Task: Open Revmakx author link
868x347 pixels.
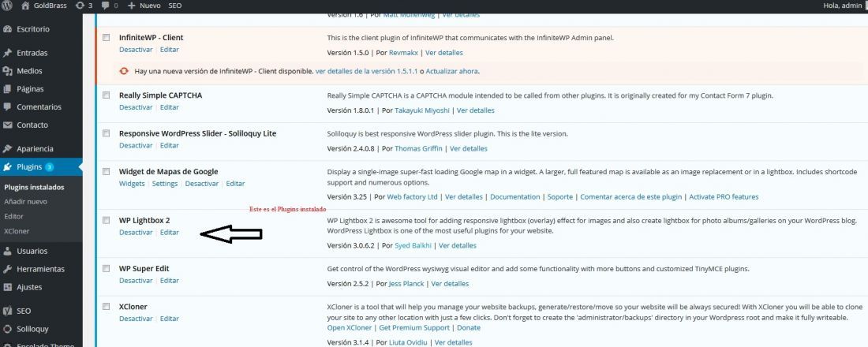Action: tap(403, 53)
